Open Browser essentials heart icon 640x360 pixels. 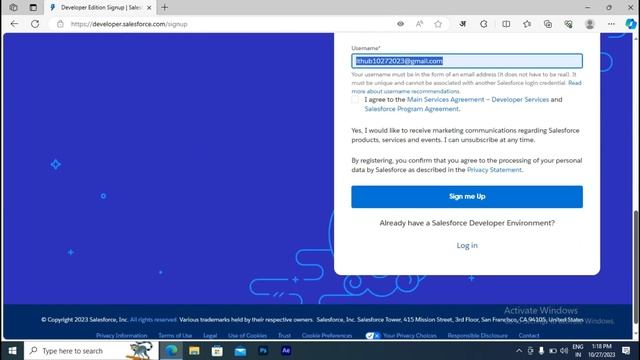(x=568, y=24)
